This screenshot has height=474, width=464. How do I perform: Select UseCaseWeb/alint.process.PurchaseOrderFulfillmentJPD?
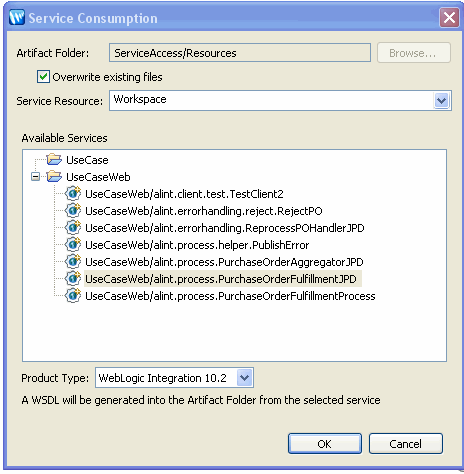tap(223, 279)
